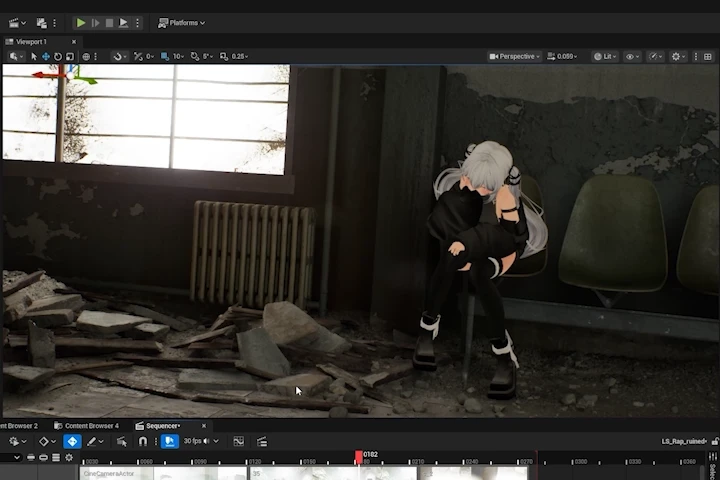Open surface snapping options menu
Viewport: 720px width, 480px height.
pos(120,56)
